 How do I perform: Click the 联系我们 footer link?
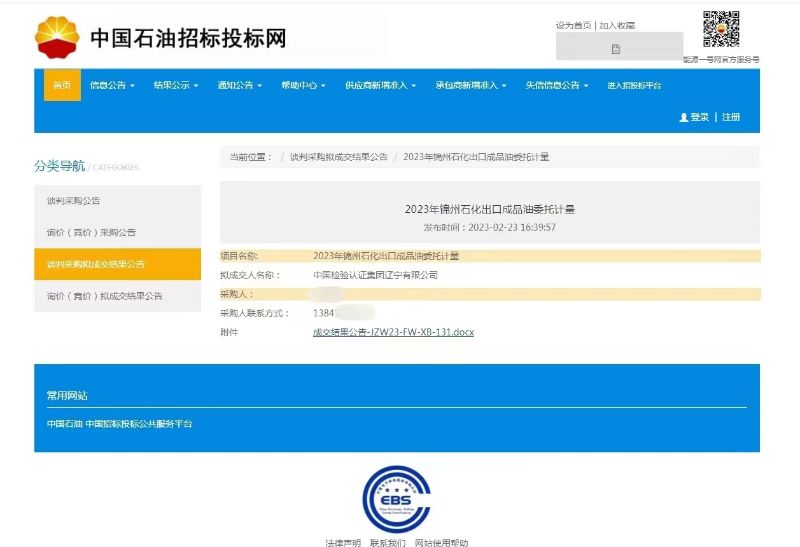pyautogui.click(x=388, y=542)
